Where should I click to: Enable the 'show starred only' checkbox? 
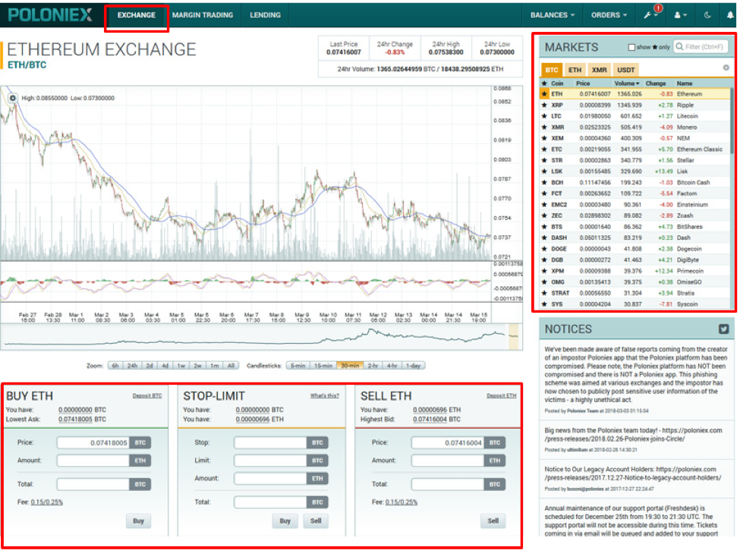pyautogui.click(x=631, y=47)
